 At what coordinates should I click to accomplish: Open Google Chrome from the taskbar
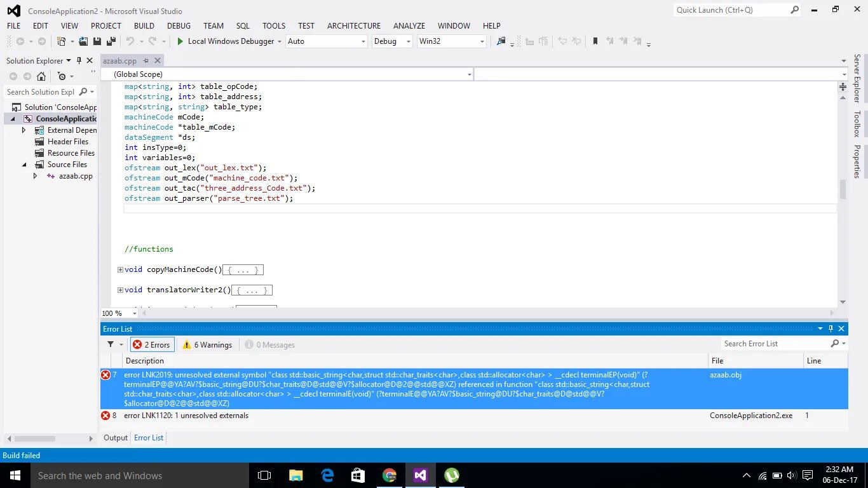(x=390, y=475)
